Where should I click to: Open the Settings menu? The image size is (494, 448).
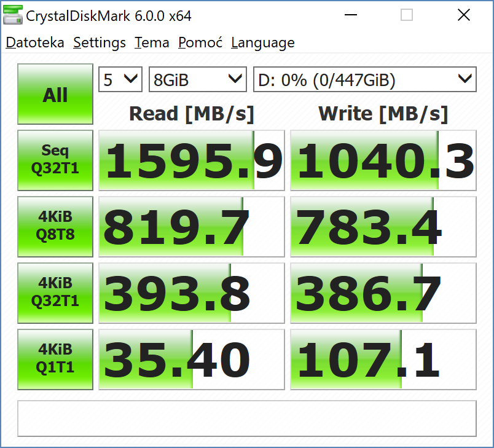(100, 42)
